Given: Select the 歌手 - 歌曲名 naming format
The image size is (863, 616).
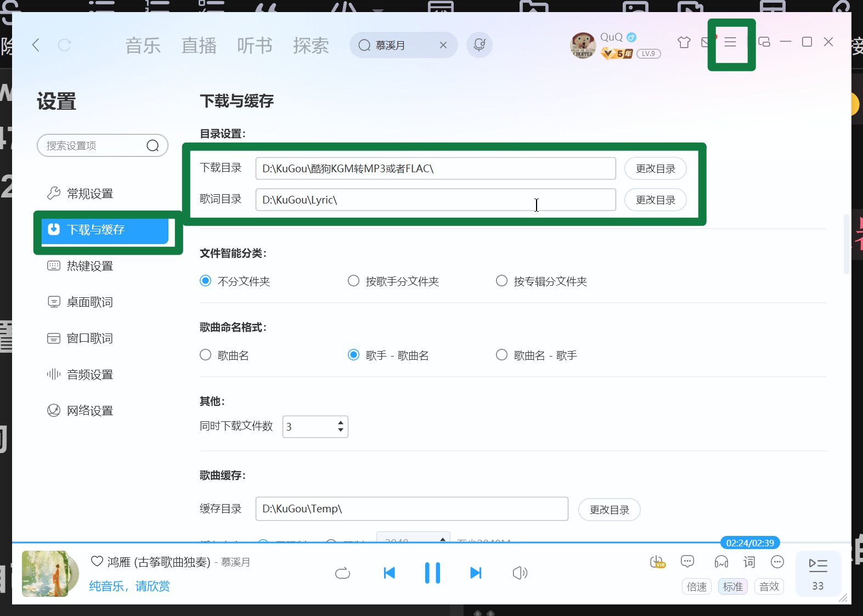Looking at the screenshot, I should tap(354, 355).
